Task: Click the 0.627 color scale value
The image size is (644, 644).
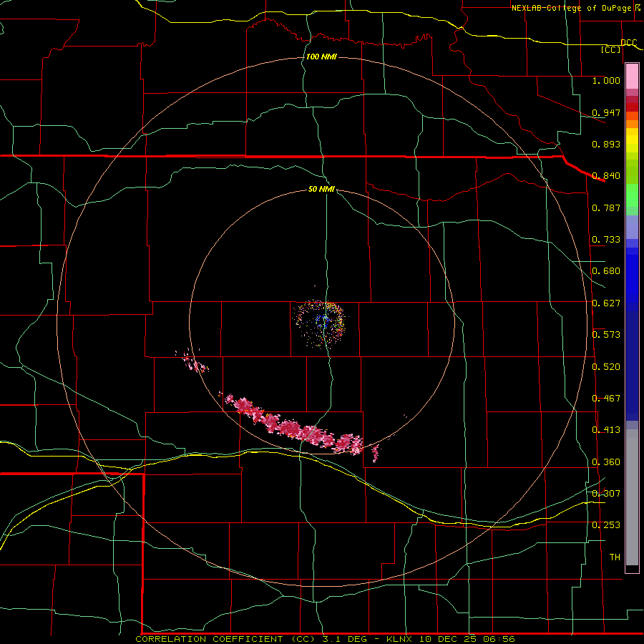Action: coord(606,303)
